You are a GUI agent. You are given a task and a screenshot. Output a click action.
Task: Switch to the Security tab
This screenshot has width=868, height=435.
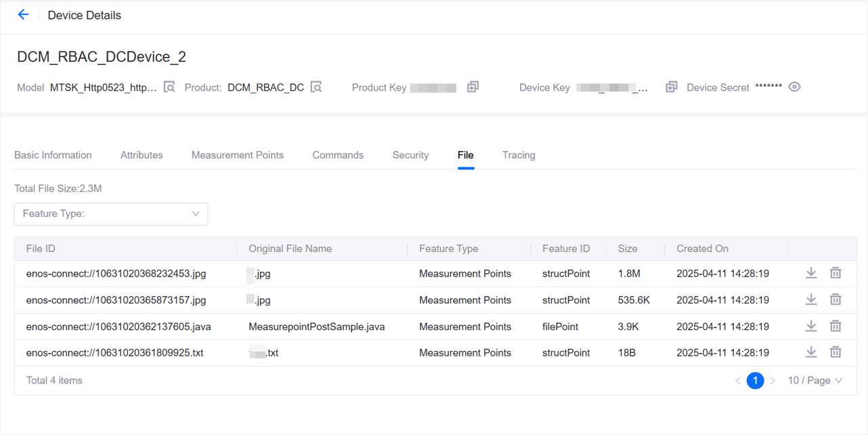[410, 154]
